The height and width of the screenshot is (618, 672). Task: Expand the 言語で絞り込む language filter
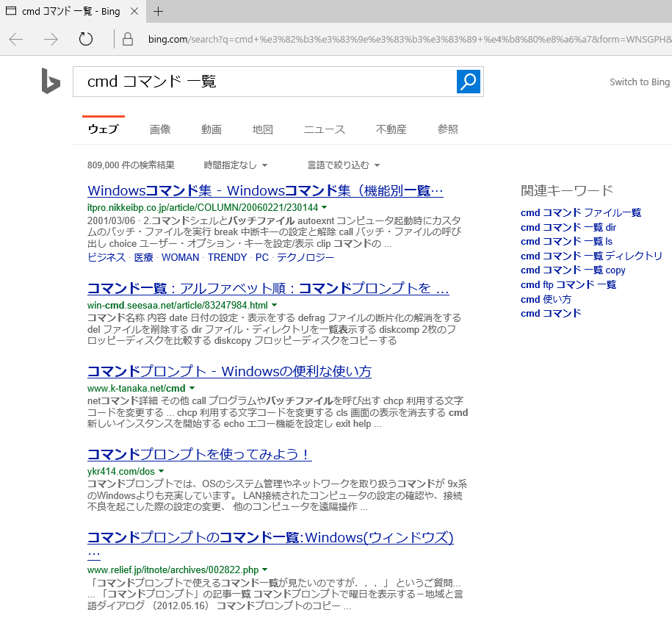pyautogui.click(x=343, y=165)
